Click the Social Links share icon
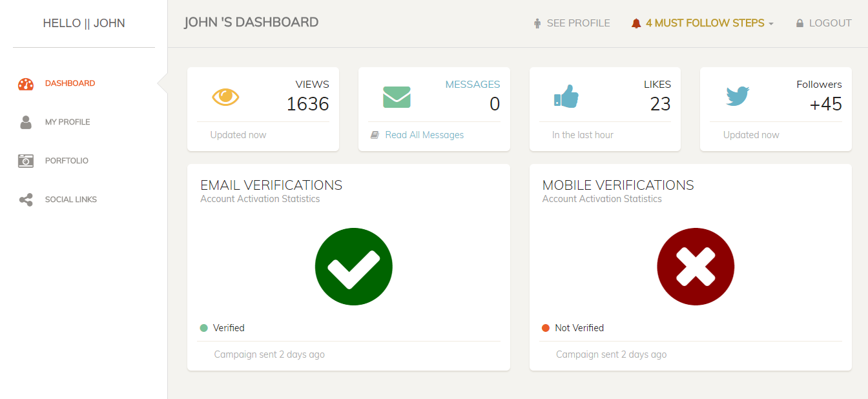868x399 pixels. pyautogui.click(x=26, y=200)
